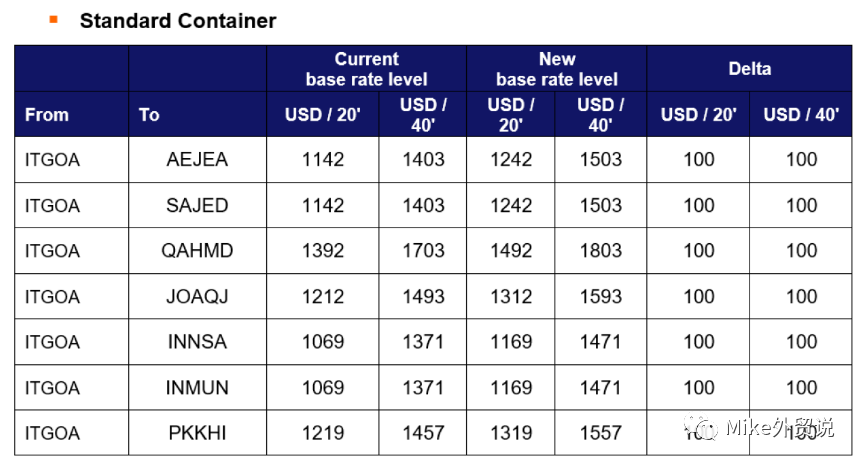Select the INMUN destination cell

pos(197,388)
